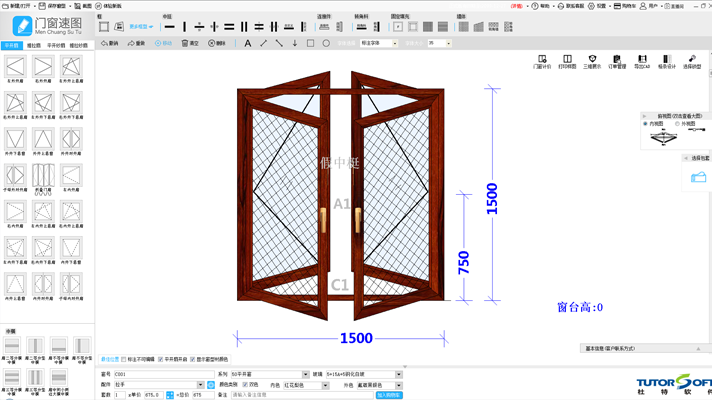Select the 外视图 radio button
The height and width of the screenshot is (400, 712).
click(x=678, y=124)
